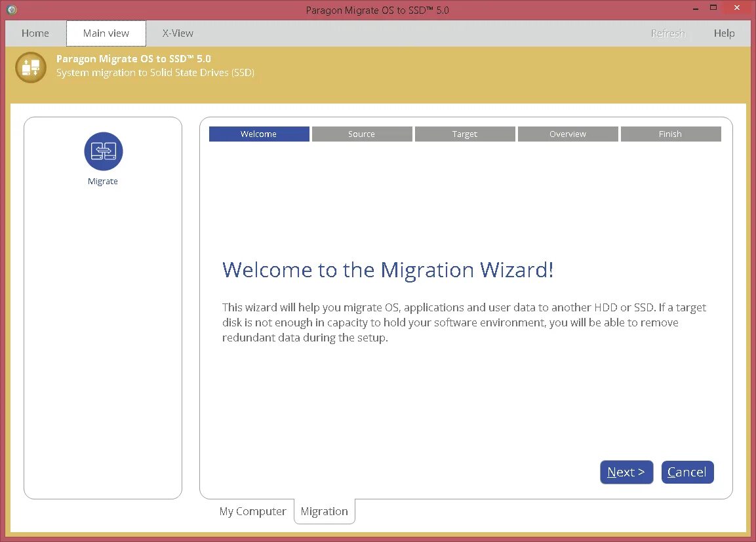This screenshot has height=542, width=756.
Task: Select the Welcome wizard step
Action: 259,134
